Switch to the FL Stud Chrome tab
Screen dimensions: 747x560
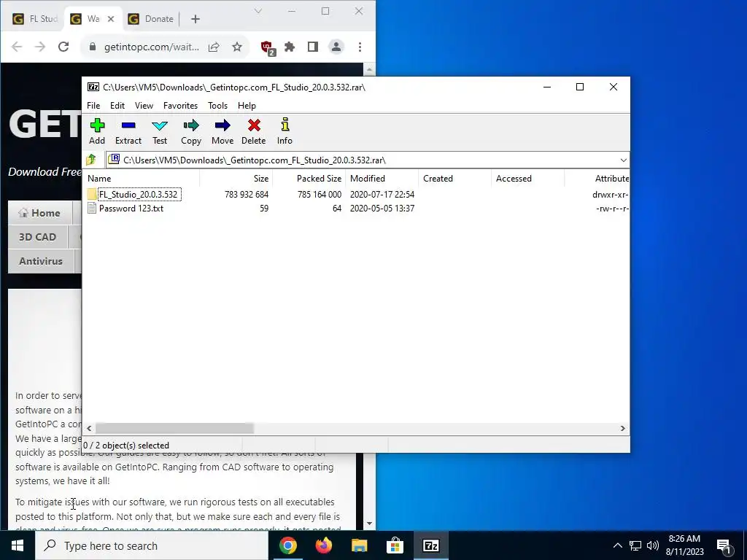tap(35, 19)
